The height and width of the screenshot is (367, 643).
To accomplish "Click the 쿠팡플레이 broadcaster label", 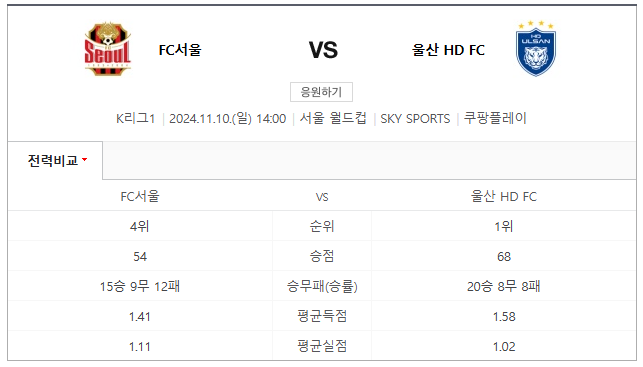I will pyautogui.click(x=495, y=118).
